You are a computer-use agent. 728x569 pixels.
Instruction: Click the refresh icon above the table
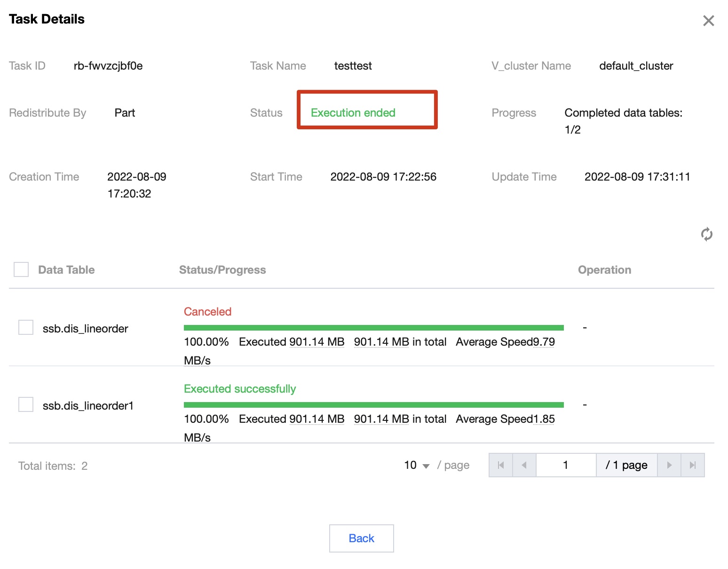click(x=706, y=234)
